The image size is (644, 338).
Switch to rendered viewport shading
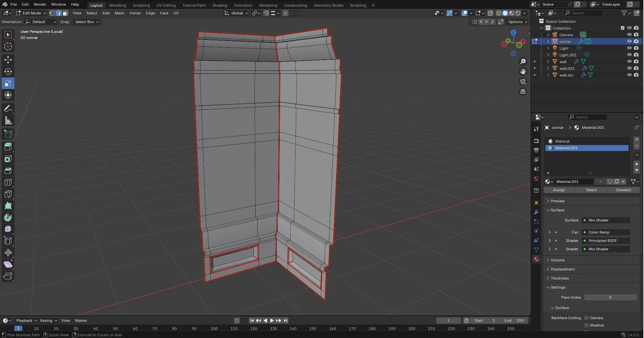coord(518,13)
